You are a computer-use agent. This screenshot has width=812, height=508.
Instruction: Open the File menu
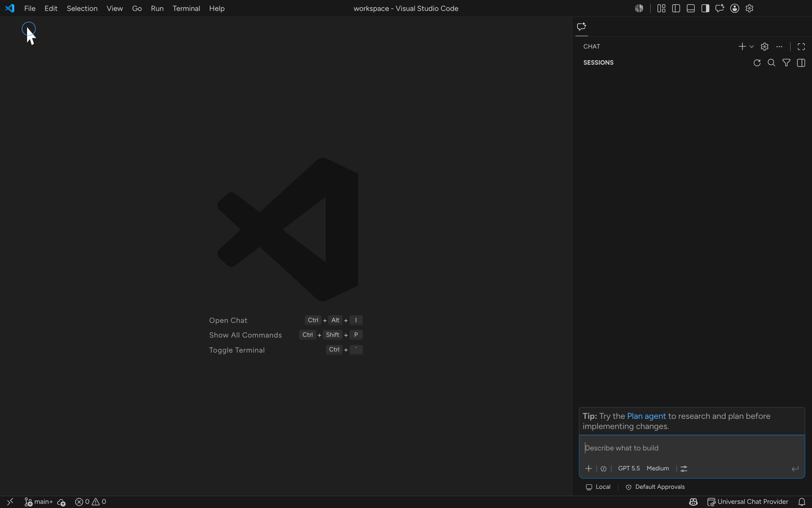coord(30,8)
